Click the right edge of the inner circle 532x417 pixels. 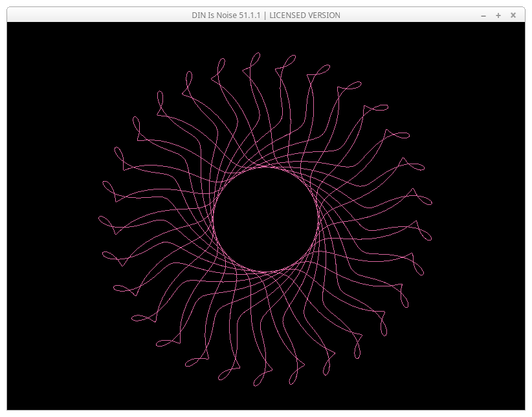click(x=318, y=219)
